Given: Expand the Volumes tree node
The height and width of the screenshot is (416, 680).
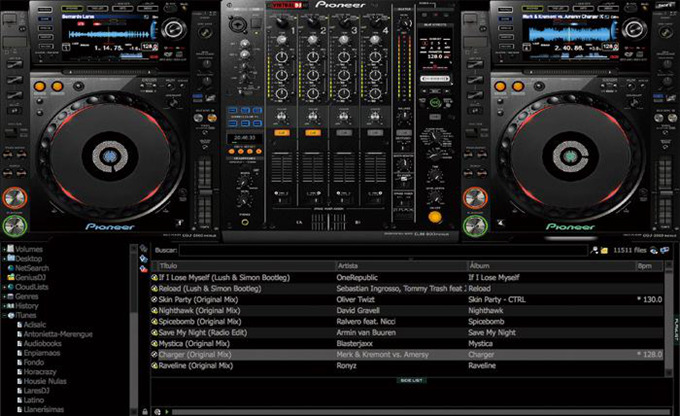Looking at the screenshot, I should [4, 249].
